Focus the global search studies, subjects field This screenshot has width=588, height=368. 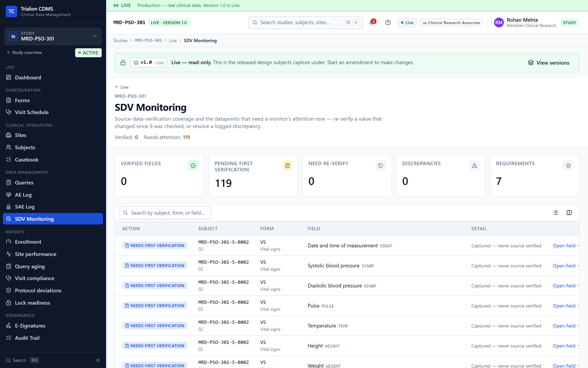pyautogui.click(x=306, y=22)
